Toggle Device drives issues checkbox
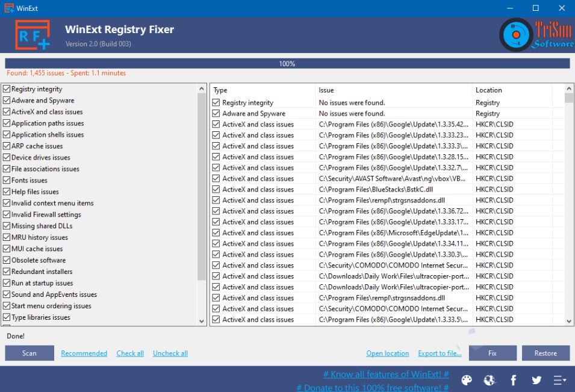Image resolution: width=575 pixels, height=392 pixels. pos(7,158)
